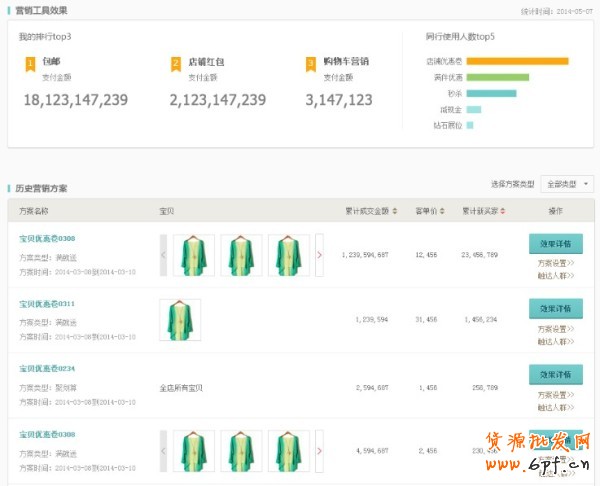The width and height of the screenshot is (600, 486).
Task: Open the 全部类型 plan type dropdown
Action: pyautogui.click(x=567, y=184)
